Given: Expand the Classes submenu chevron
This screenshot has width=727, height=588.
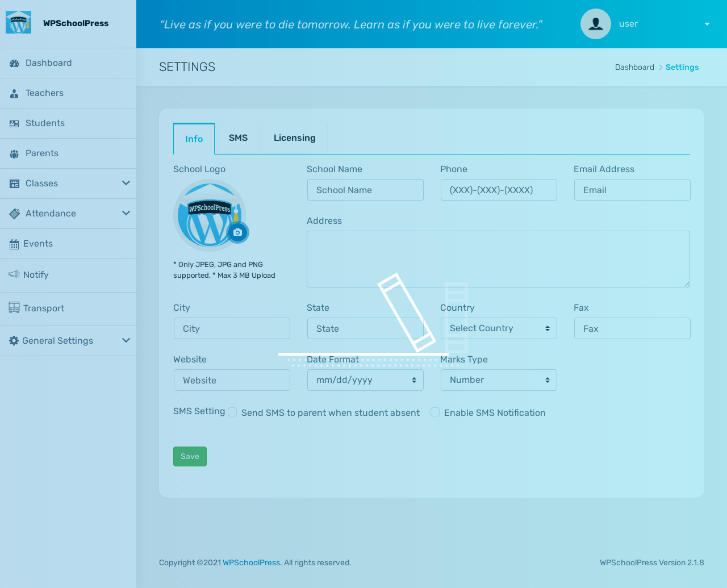Looking at the screenshot, I should pos(126,183).
